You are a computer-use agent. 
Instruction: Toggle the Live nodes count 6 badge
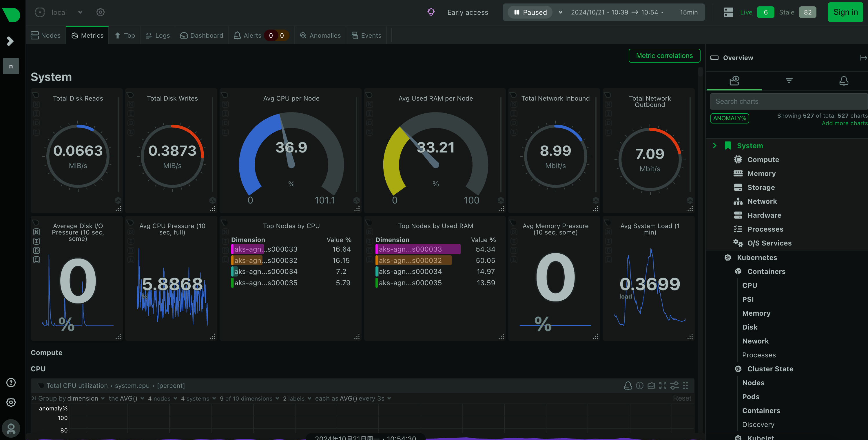(x=765, y=12)
